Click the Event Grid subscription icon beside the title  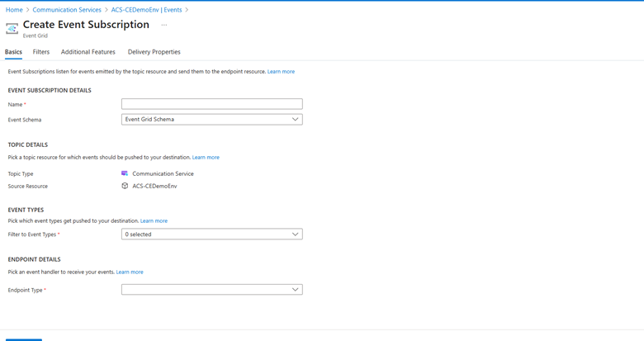(12, 29)
